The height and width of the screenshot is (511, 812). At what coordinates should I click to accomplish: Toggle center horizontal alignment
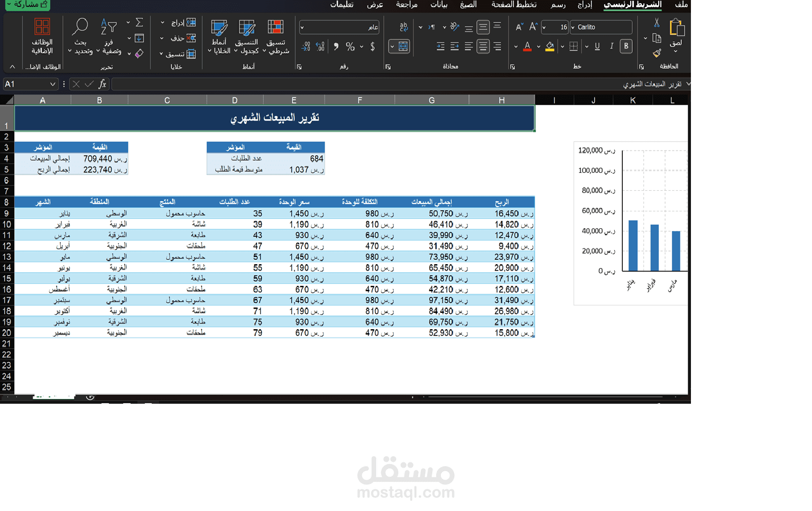pyautogui.click(x=483, y=47)
